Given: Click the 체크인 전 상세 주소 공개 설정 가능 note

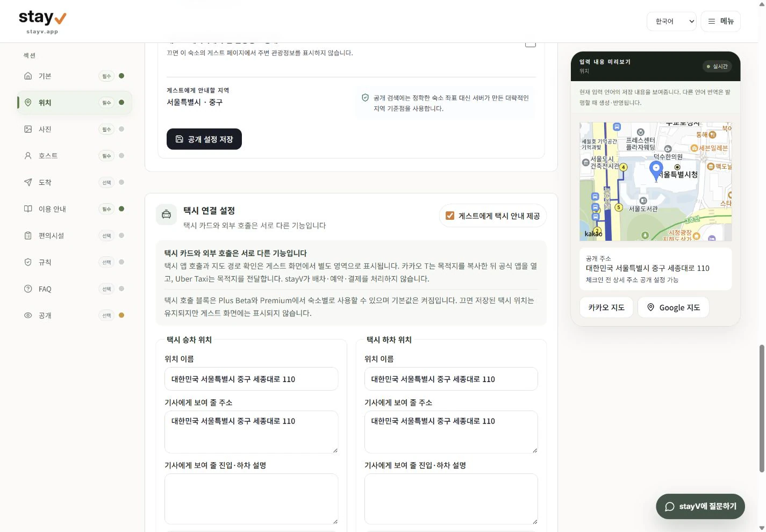Looking at the screenshot, I should coord(632,280).
